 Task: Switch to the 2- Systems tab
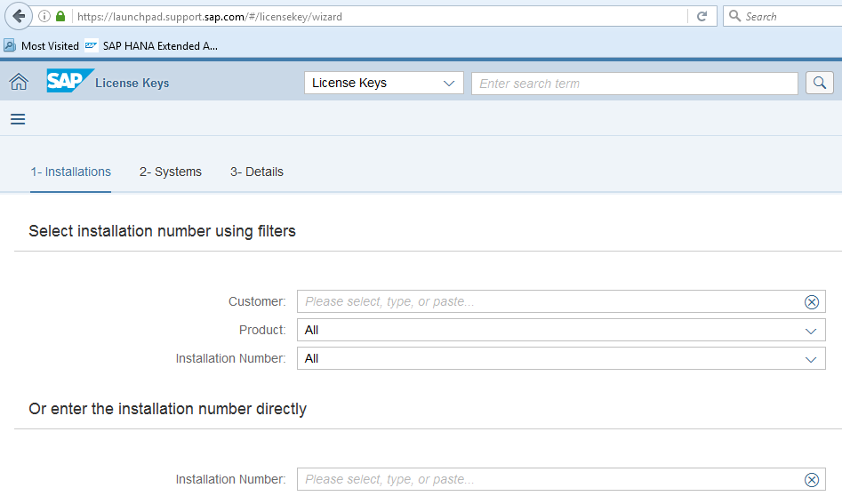point(171,172)
